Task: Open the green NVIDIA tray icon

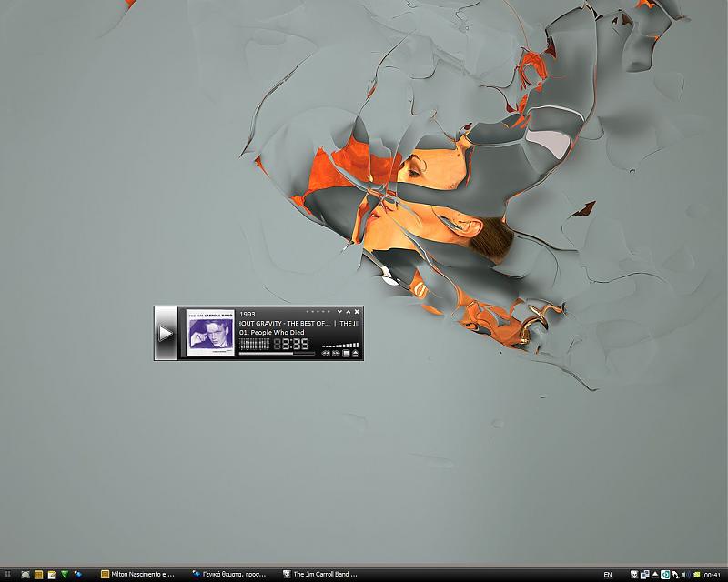Action: [x=695, y=575]
